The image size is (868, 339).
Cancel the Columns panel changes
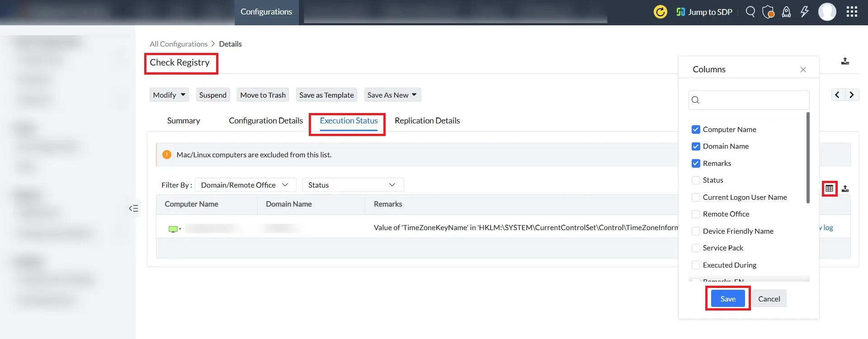point(769,299)
